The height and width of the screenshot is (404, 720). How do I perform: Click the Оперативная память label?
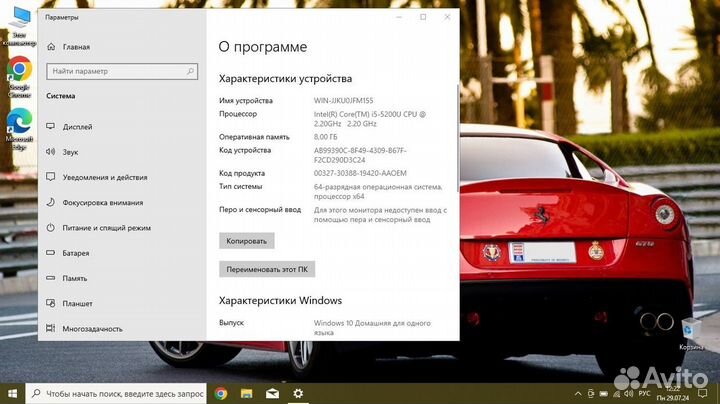coord(254,137)
